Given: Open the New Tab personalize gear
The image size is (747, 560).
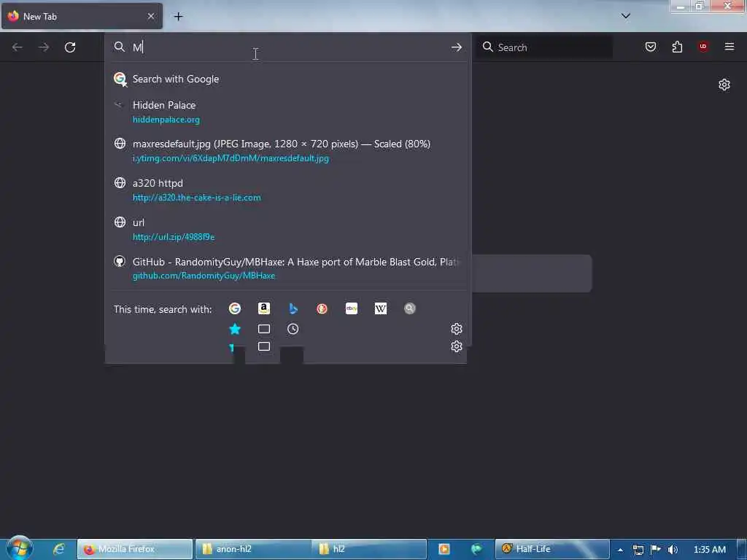Looking at the screenshot, I should pos(724,85).
